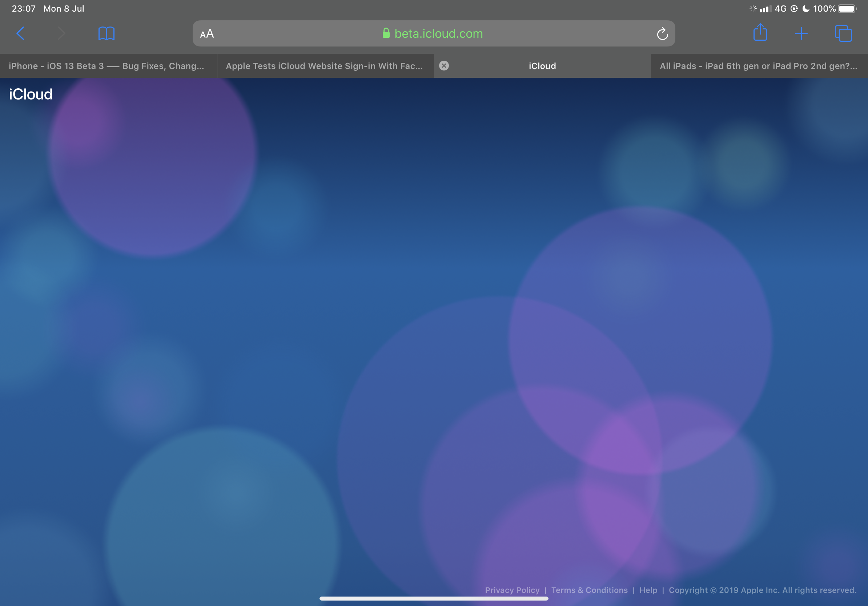Switch to Apple Tests iCloud Website tab

pyautogui.click(x=324, y=66)
